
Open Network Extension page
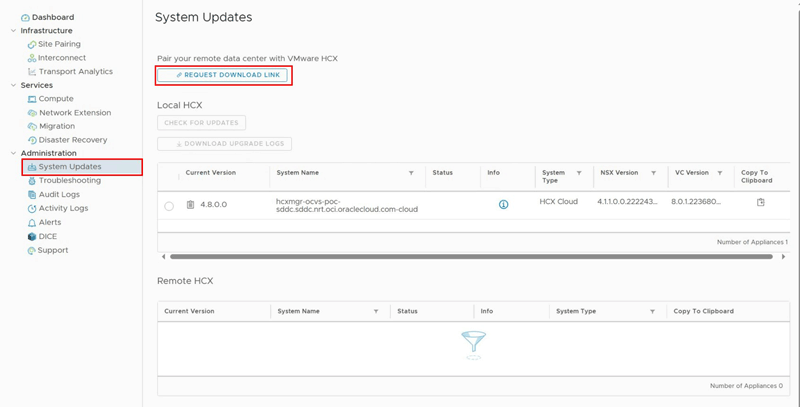point(75,113)
